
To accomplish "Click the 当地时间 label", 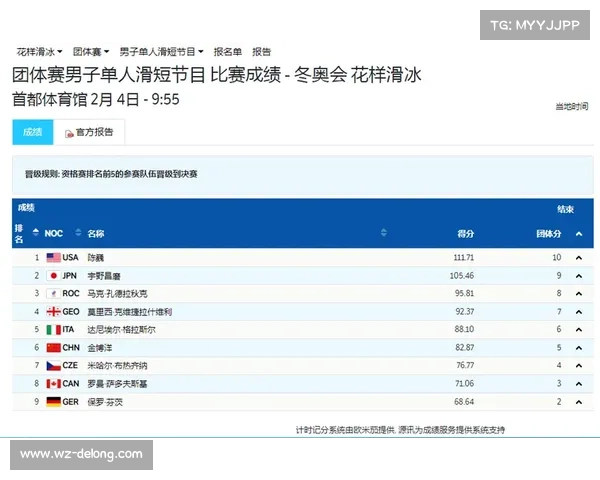I will click(x=572, y=106).
